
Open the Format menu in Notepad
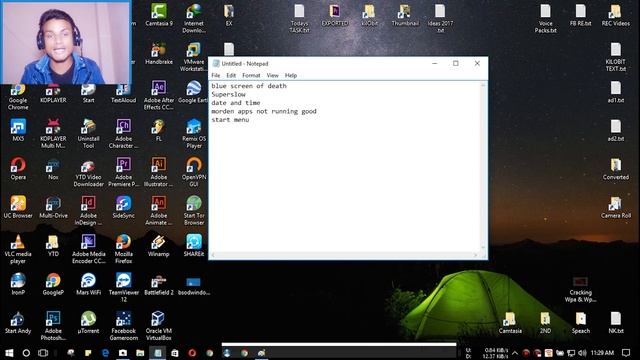point(251,76)
